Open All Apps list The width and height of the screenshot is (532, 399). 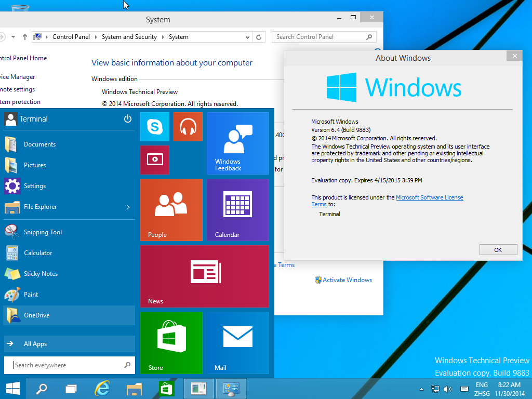tap(69, 344)
